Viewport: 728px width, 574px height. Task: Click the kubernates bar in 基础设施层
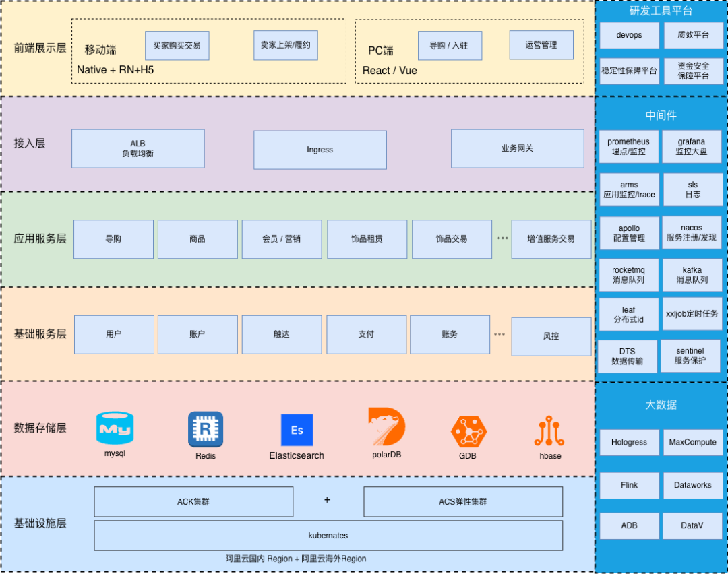[x=328, y=535]
